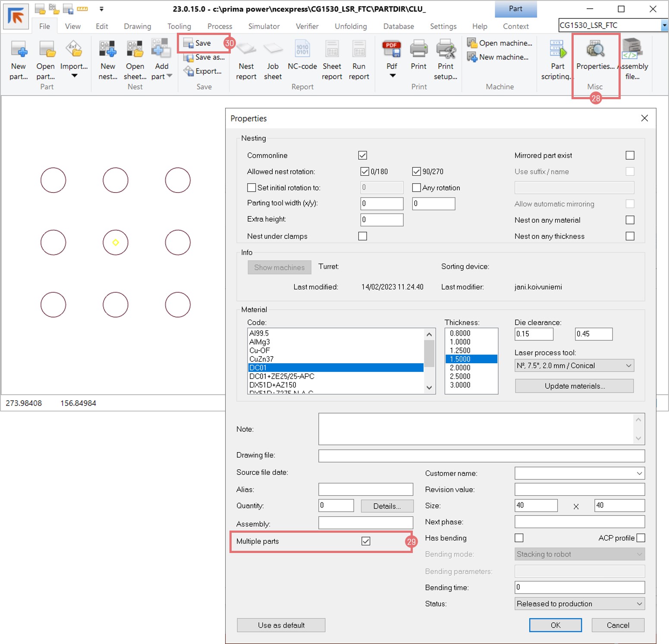This screenshot has height=644, width=669.
Task: Click the New part icon
Action: (19, 50)
